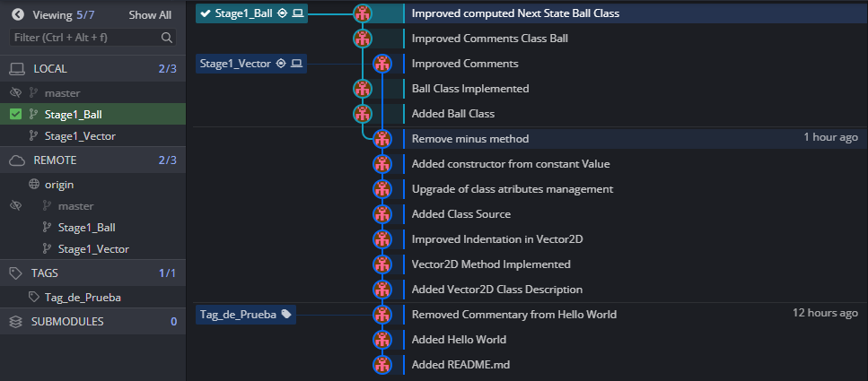The width and height of the screenshot is (868, 381).
Task: Click the remote icon on Stage1_Ball label
Action: pos(282,13)
